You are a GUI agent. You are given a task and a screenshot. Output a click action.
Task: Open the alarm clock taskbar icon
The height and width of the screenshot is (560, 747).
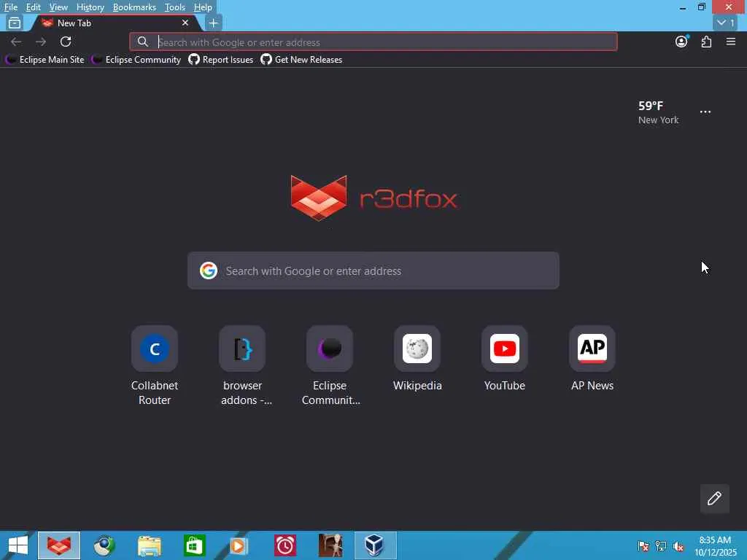[x=285, y=545]
